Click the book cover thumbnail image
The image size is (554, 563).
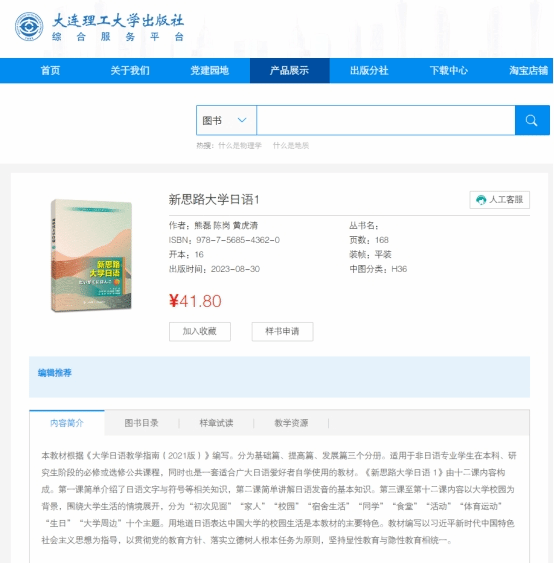pos(91,255)
